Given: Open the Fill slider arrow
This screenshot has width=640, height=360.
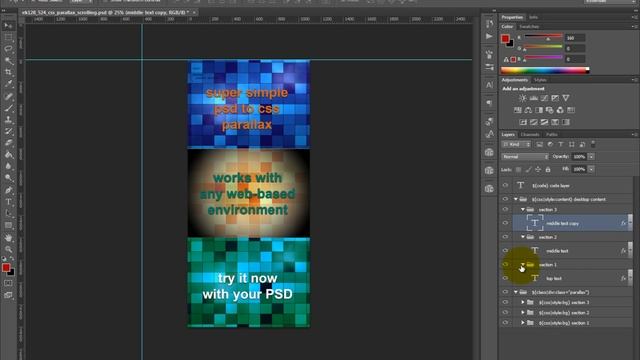Looking at the screenshot, I should tap(591, 169).
